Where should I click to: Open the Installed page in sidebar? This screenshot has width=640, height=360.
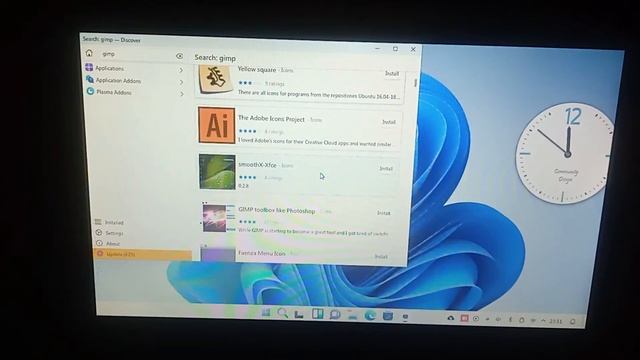tap(142, 222)
